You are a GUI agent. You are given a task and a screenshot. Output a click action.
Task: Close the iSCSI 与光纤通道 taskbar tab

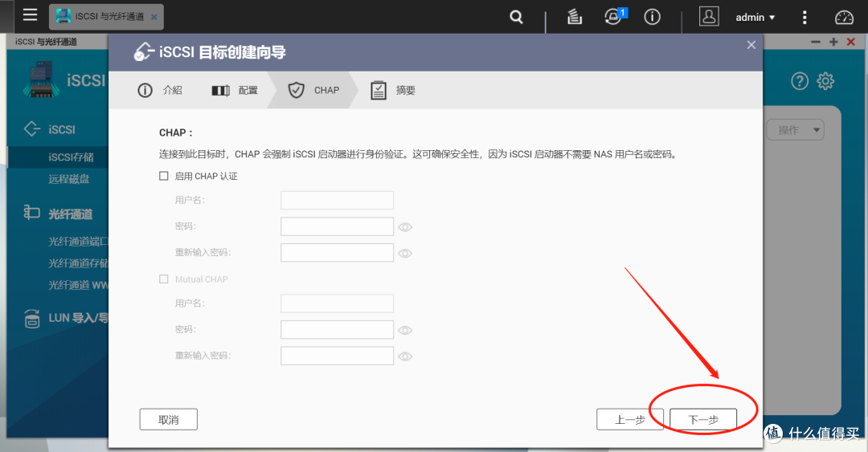[154, 17]
